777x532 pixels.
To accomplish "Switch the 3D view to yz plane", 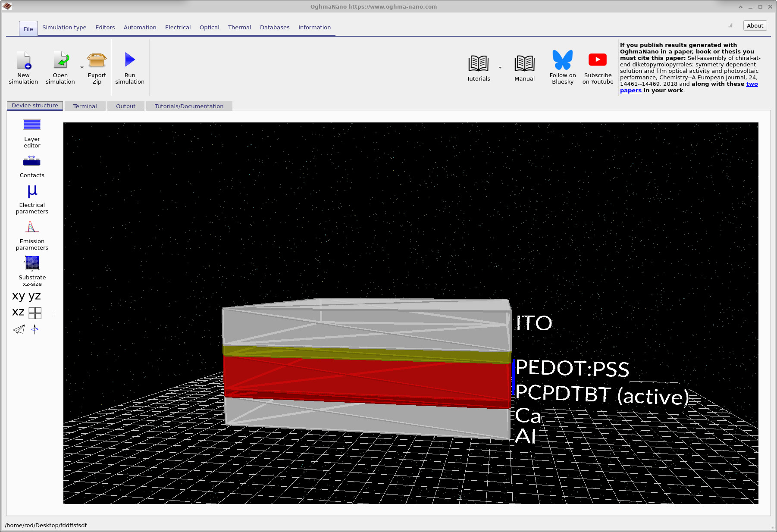I will (x=34, y=296).
